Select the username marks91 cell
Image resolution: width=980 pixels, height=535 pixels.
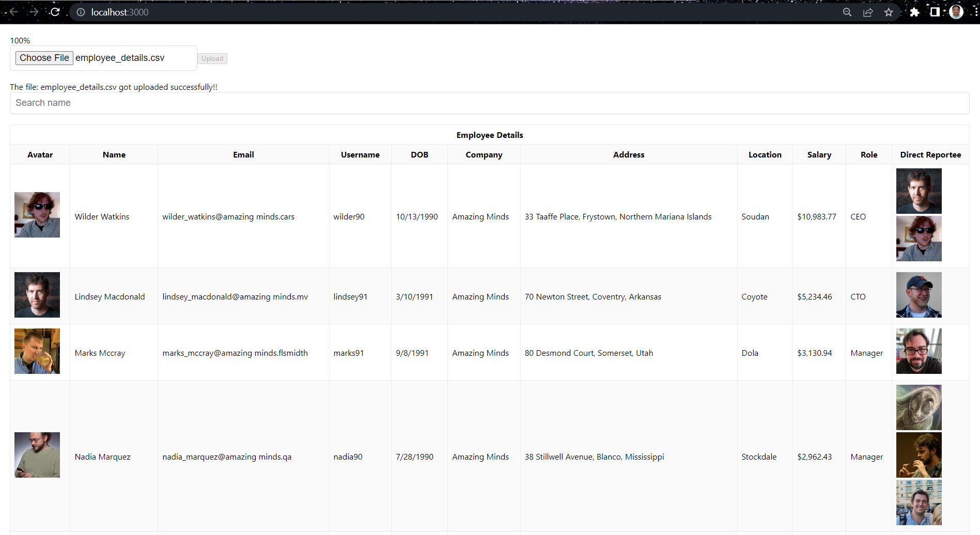click(360, 353)
